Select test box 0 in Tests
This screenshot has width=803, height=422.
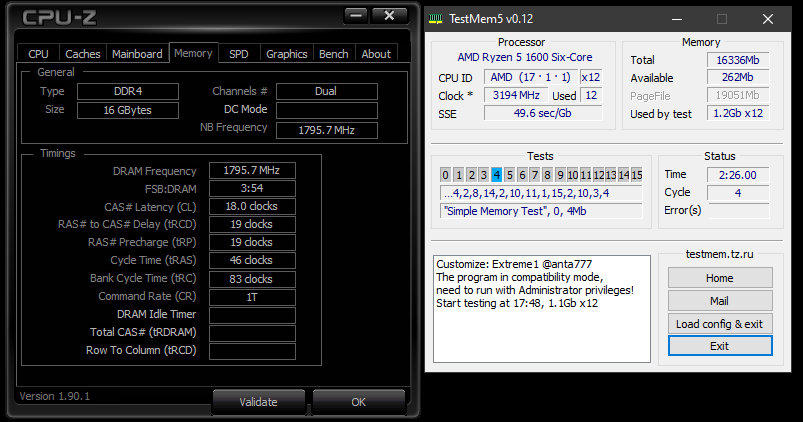446,175
